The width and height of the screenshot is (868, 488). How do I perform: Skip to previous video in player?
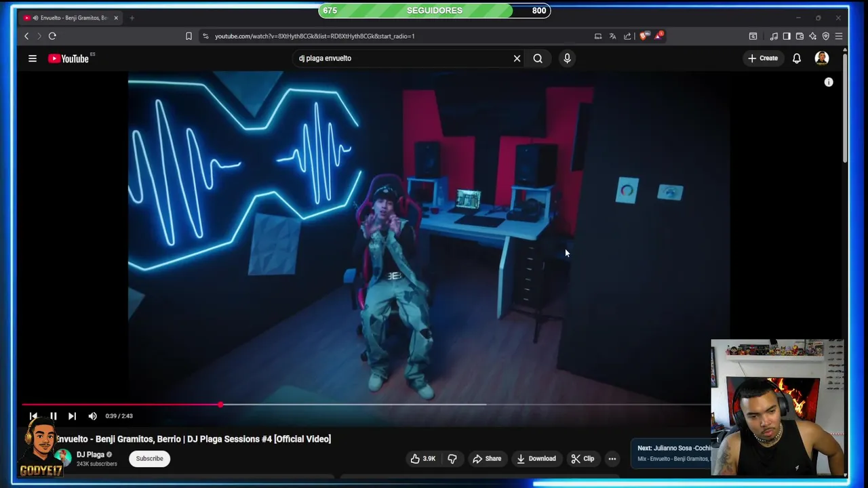33,416
